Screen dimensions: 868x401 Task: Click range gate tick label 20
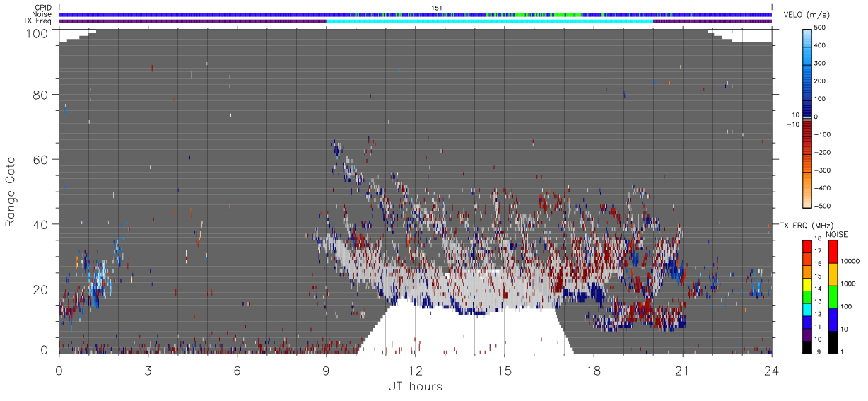[x=41, y=289]
